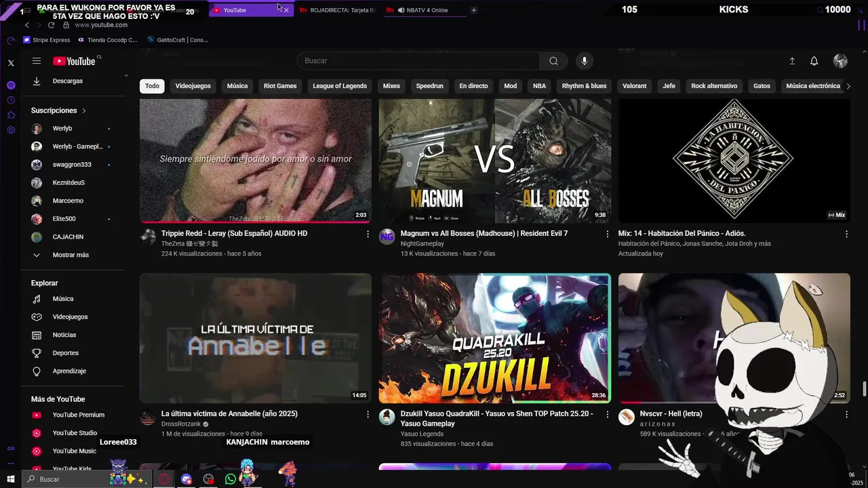The height and width of the screenshot is (488, 868).
Task: Open Opera browser taskbar icon
Action: pos(164,479)
